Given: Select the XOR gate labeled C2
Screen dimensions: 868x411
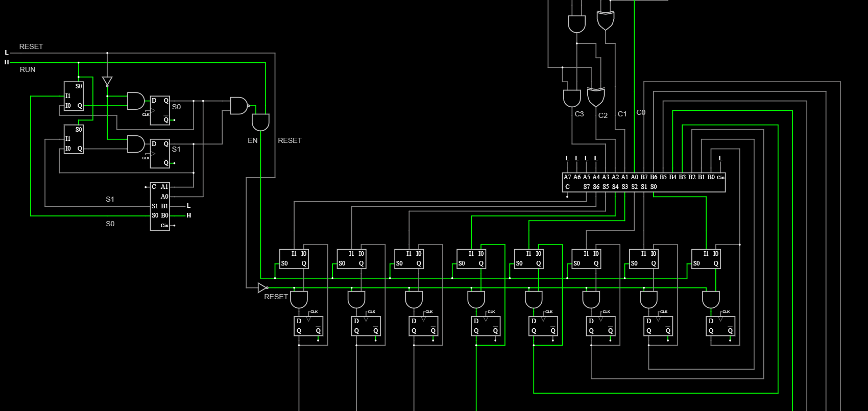Looking at the screenshot, I should point(596,97).
